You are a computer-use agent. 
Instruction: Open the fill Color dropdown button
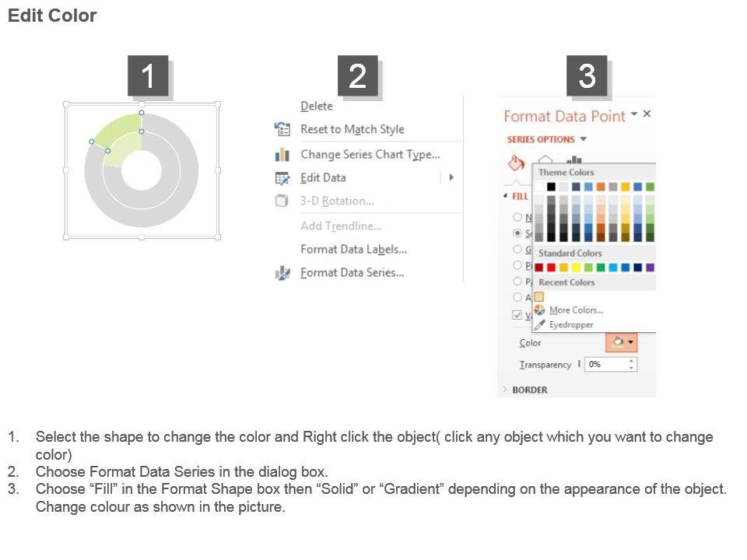(620, 342)
